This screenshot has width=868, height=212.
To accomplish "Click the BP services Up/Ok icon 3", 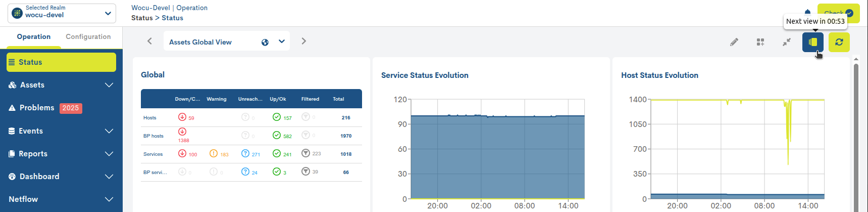I will click(277, 172).
